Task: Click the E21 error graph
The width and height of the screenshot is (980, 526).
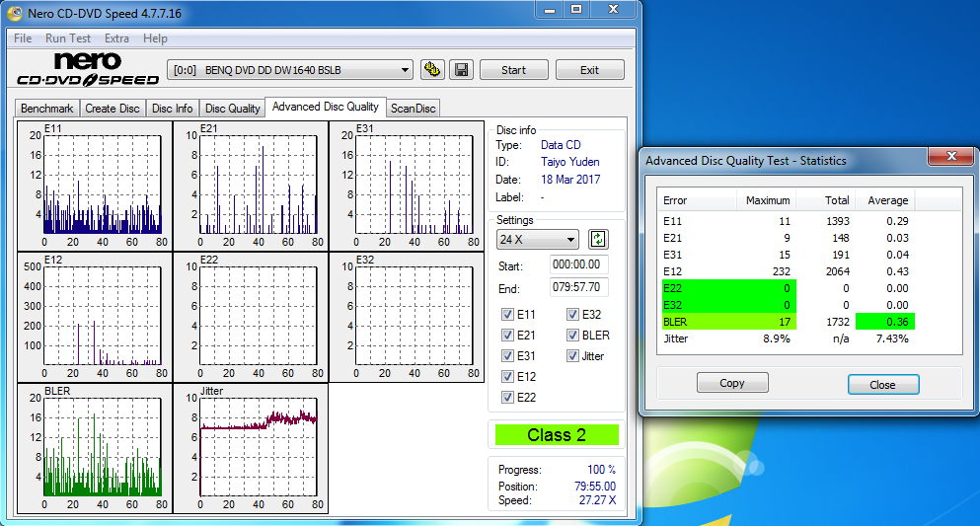Action: point(251,187)
